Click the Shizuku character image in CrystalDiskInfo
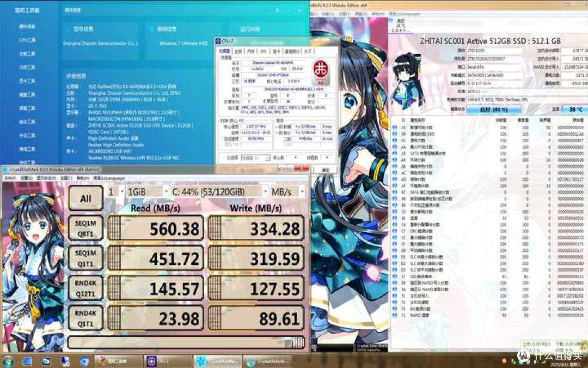Screen dimensions: 588x368 click(408, 81)
